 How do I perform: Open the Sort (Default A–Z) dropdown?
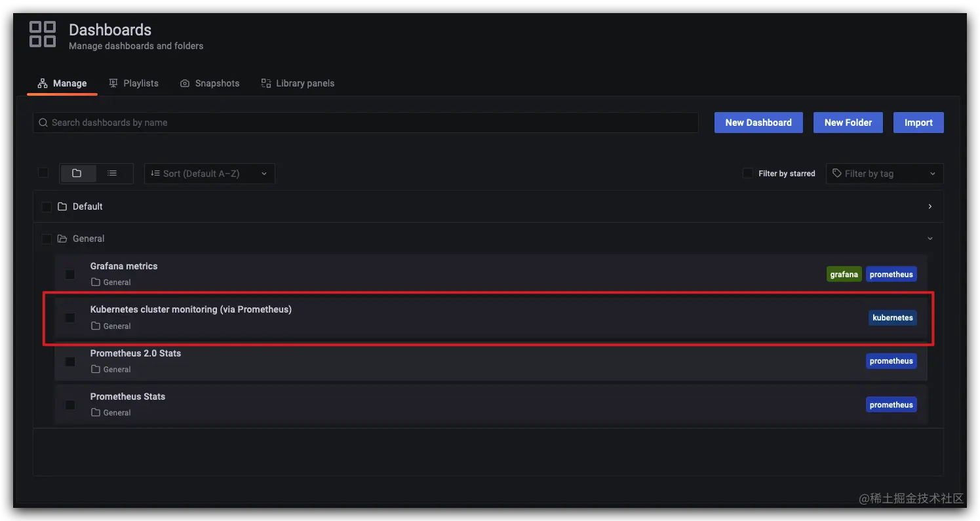[210, 174]
